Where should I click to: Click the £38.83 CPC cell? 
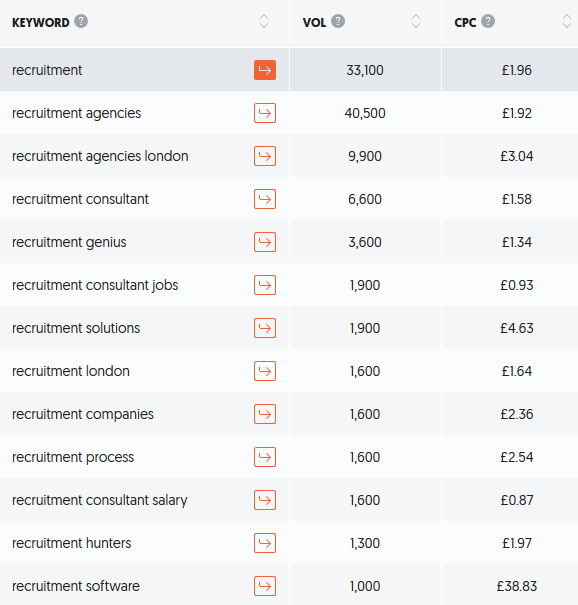(517, 586)
